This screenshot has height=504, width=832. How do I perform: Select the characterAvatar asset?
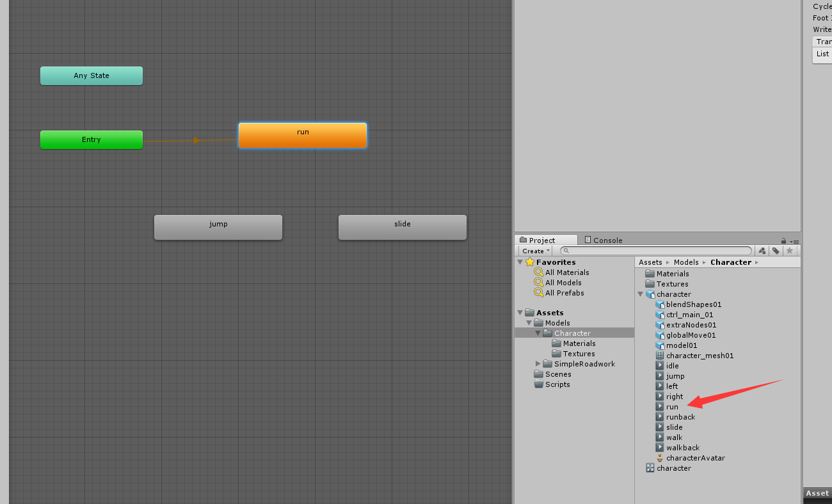click(691, 458)
